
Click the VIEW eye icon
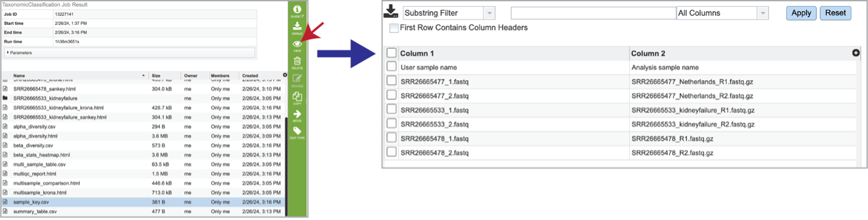tap(297, 45)
